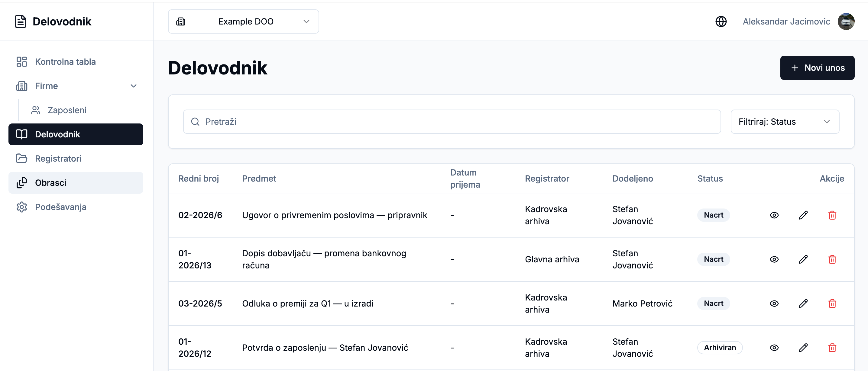Select the Delovodnik sidebar item
Image resolution: width=868 pixels, height=371 pixels.
(76, 134)
